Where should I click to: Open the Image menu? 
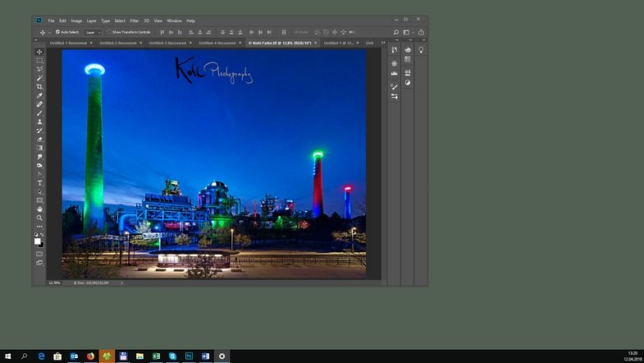coord(76,21)
